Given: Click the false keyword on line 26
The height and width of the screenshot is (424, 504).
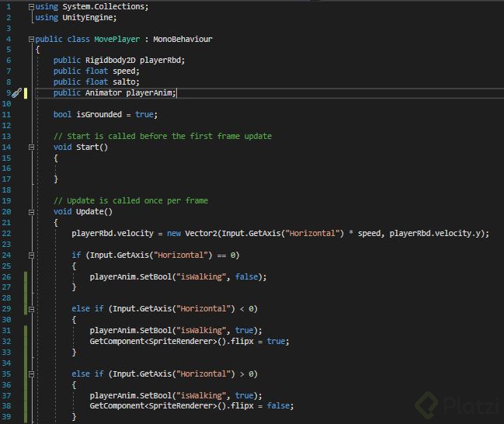Looking at the screenshot, I should (246, 276).
